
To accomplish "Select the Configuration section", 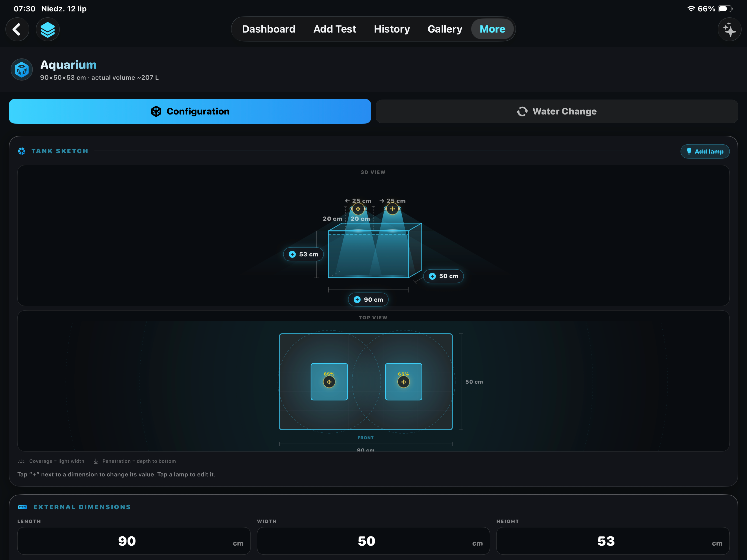I will (x=190, y=111).
